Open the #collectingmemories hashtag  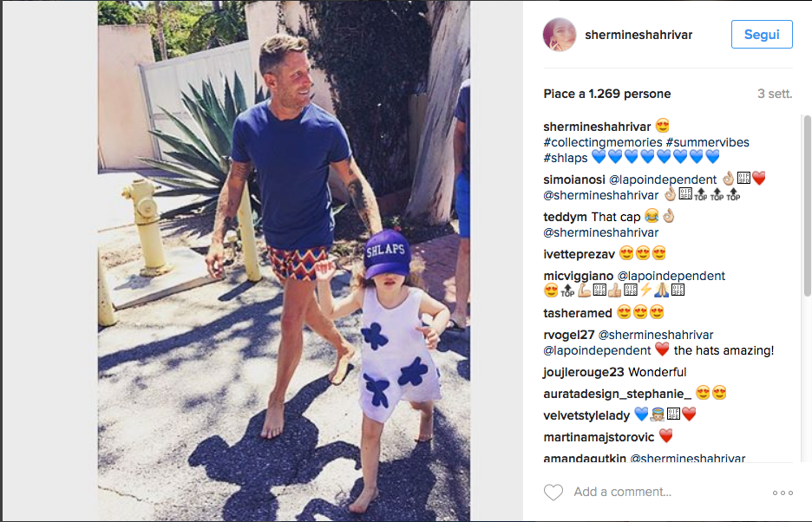[x=603, y=142]
